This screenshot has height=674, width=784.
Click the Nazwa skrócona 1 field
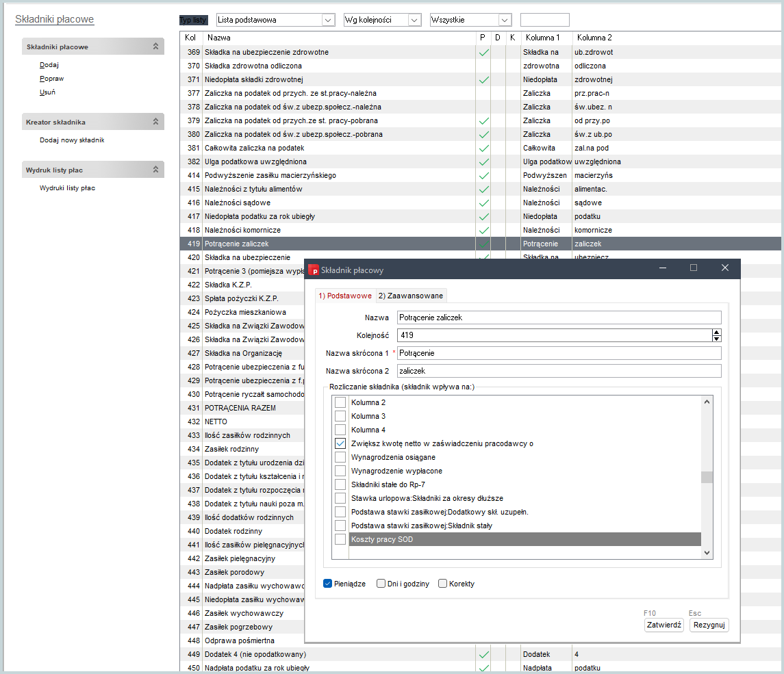coord(559,353)
